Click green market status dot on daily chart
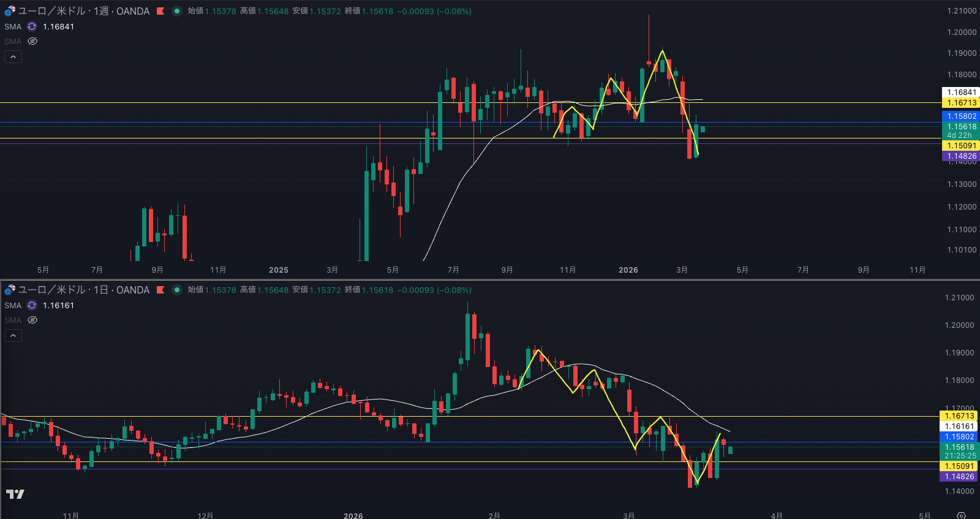Screen dimensions: 980x519 tap(177, 290)
